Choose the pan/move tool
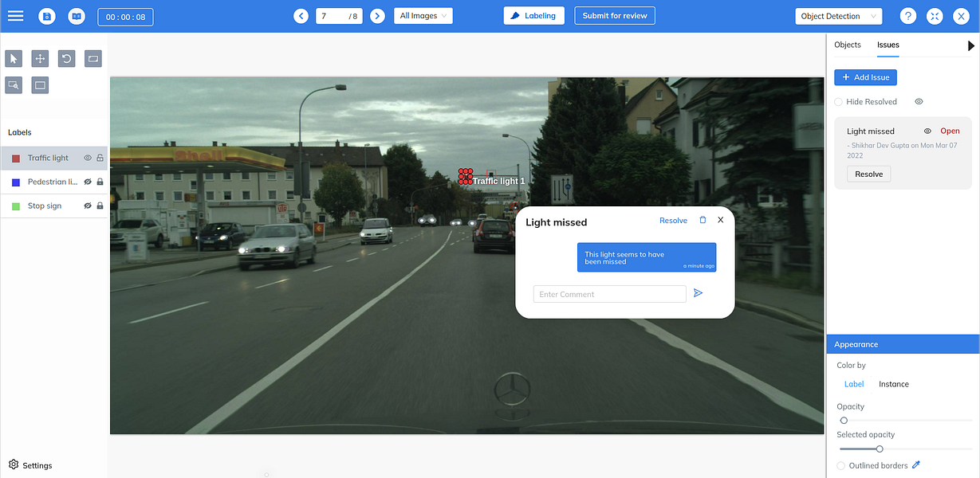 click(40, 58)
